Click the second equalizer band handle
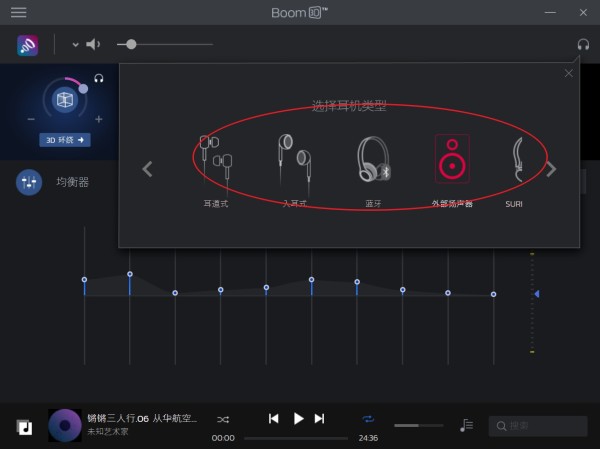Viewport: 600px width, 449px height. [x=130, y=274]
